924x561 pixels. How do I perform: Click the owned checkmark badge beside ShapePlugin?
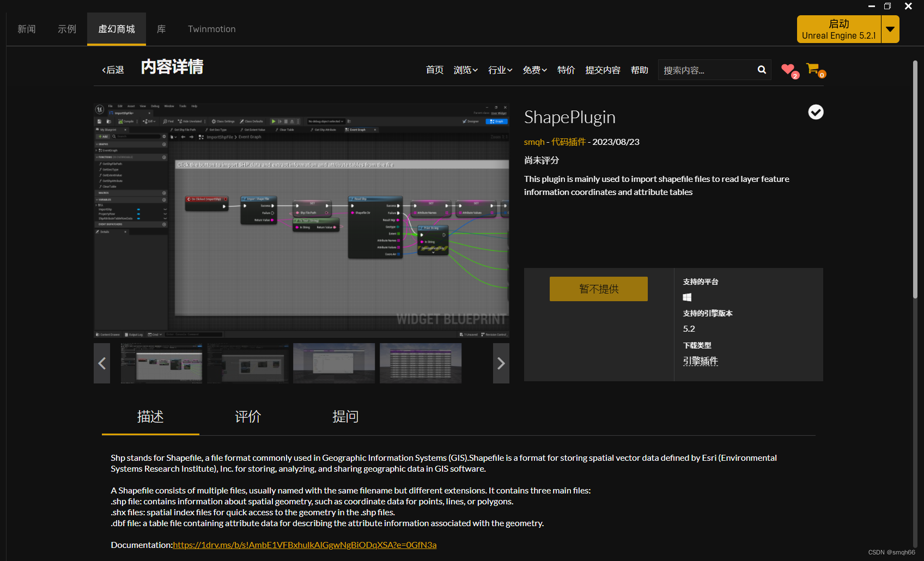816,112
